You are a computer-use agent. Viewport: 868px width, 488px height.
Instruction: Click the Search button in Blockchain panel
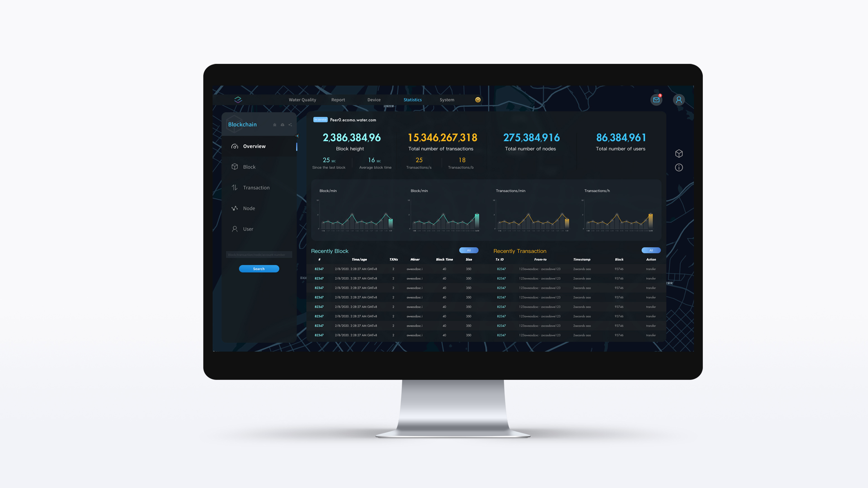click(x=259, y=268)
